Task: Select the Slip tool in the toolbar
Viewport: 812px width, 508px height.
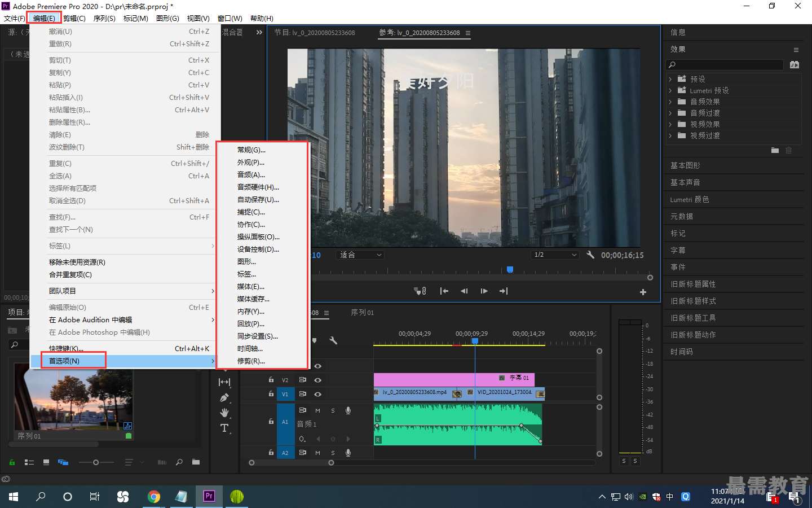Action: tap(224, 382)
